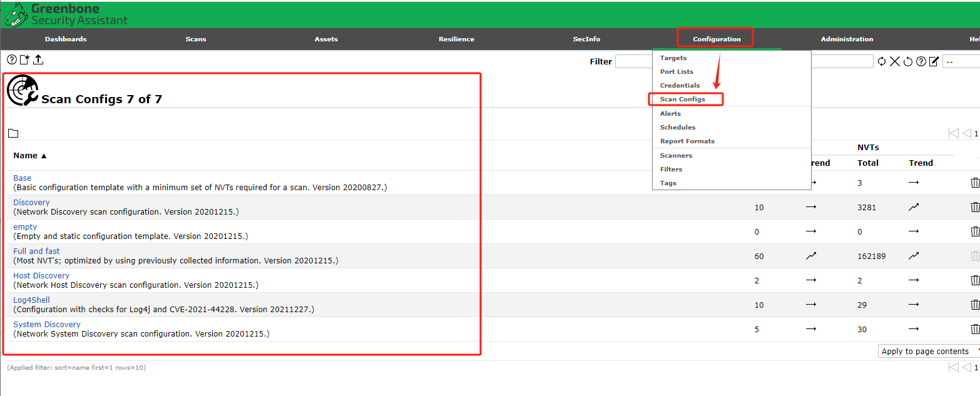Select Credentials in the Configuration menu
The height and width of the screenshot is (396, 980).
coord(680,85)
